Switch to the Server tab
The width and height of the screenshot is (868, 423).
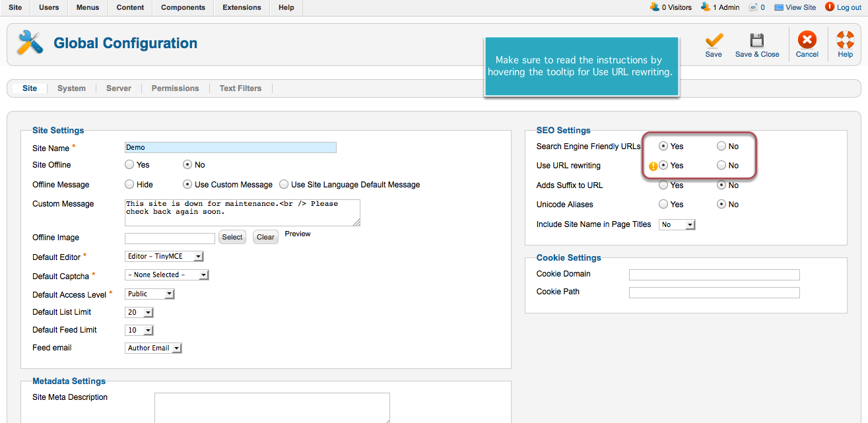tap(119, 88)
